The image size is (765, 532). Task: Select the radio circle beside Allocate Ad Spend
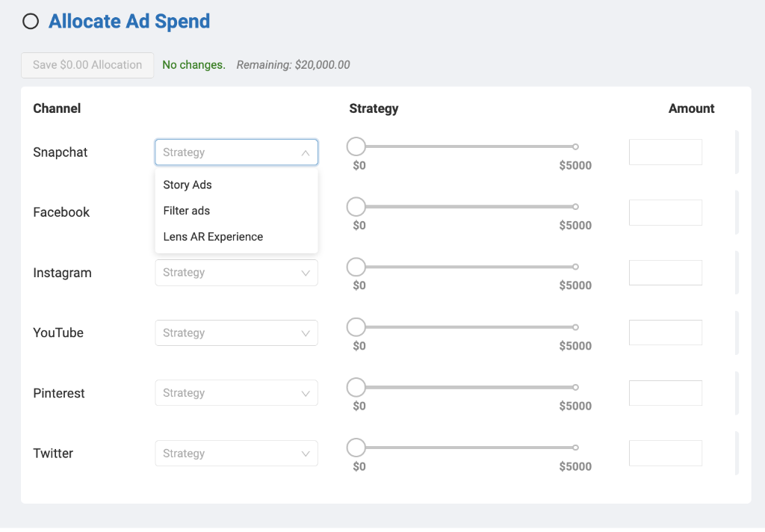30,21
